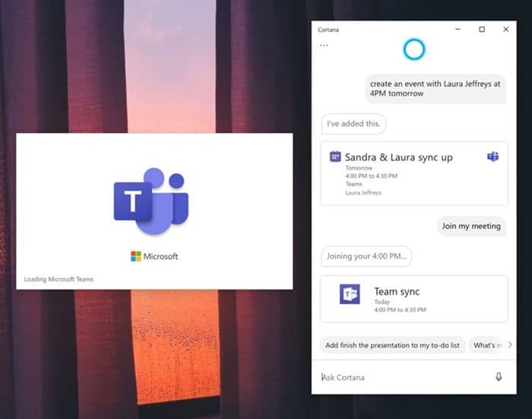Image resolution: width=532 pixels, height=419 pixels.
Task: Open Teams icon on Sandra & Laura card
Action: [x=493, y=157]
